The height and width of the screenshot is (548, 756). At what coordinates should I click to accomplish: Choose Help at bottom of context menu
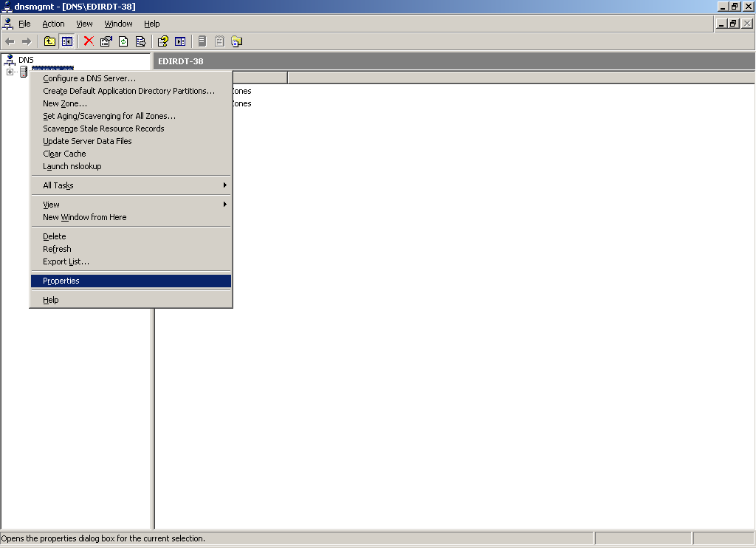point(131,300)
